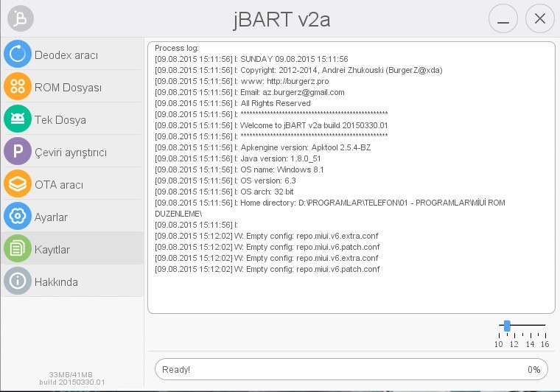This screenshot has width=560, height=392.
Task: Click the slider label 14
Action: click(530, 344)
